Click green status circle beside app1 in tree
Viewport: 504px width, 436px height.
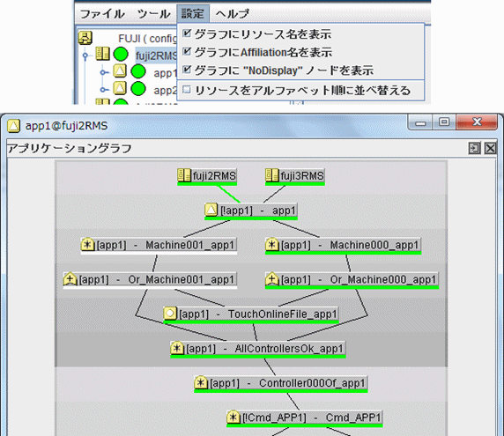coord(138,71)
